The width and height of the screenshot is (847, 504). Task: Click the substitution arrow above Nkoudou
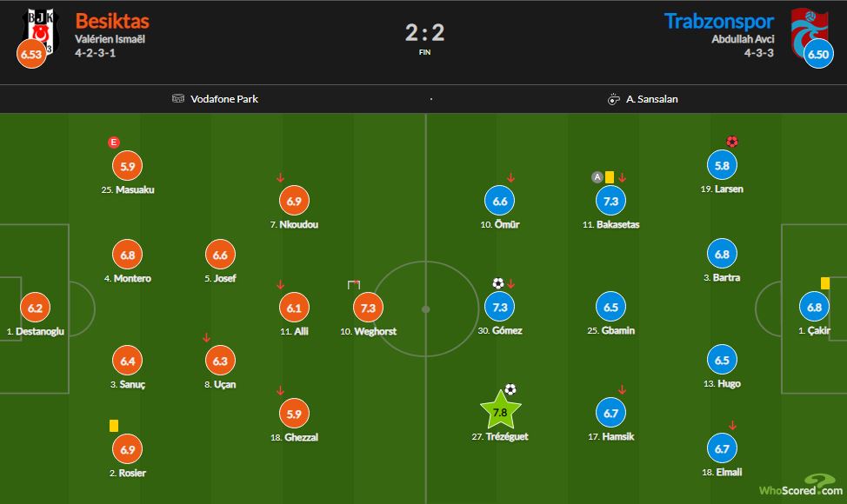click(x=280, y=177)
